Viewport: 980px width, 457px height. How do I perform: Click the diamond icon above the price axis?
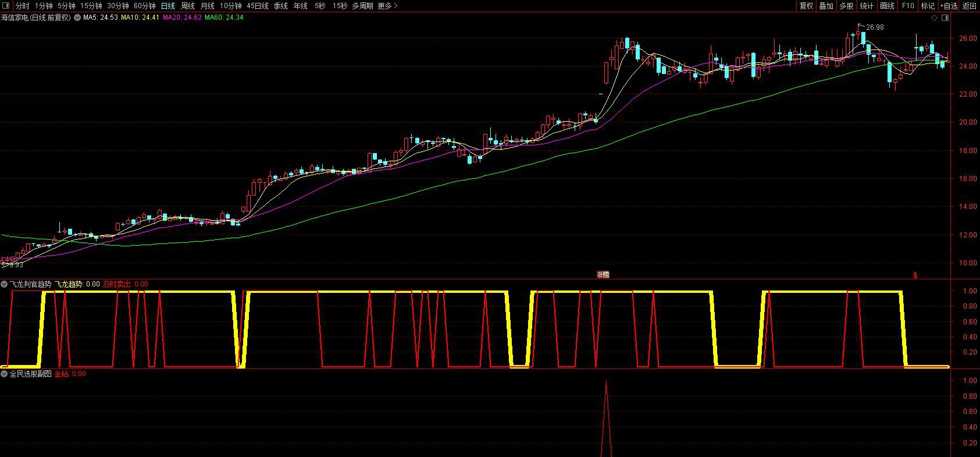[x=935, y=17]
